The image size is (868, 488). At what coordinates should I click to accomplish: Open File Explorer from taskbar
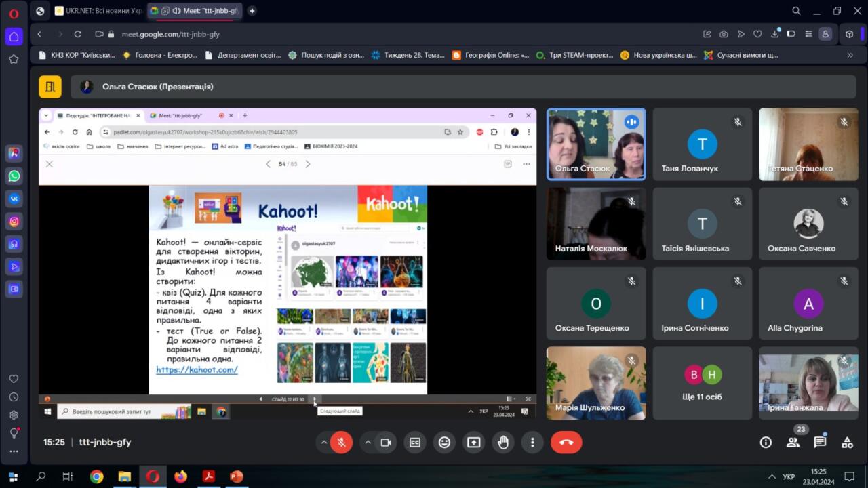[x=124, y=476]
